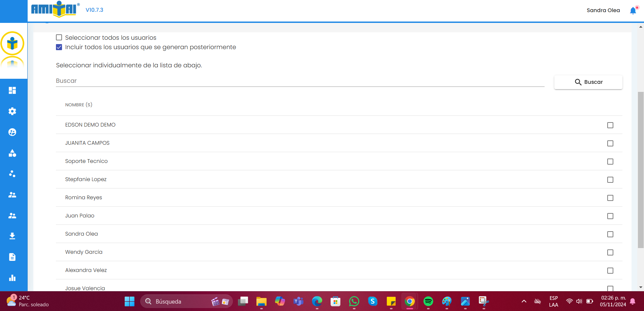Click the vertical page scrollbar thumb
This screenshot has height=311, width=644.
tap(641, 170)
